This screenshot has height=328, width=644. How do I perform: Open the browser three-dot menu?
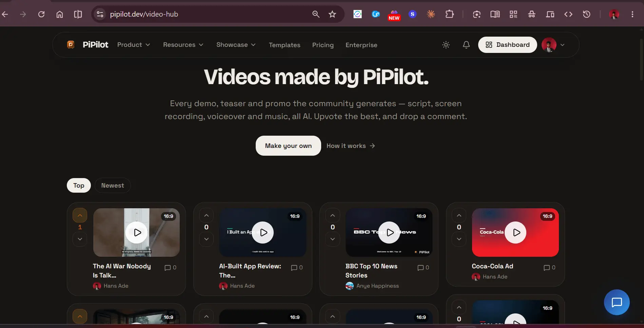point(632,14)
